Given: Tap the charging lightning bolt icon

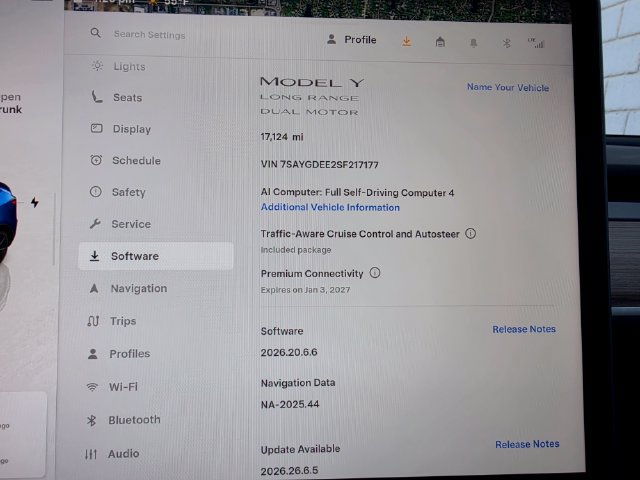Looking at the screenshot, I should click(x=35, y=202).
